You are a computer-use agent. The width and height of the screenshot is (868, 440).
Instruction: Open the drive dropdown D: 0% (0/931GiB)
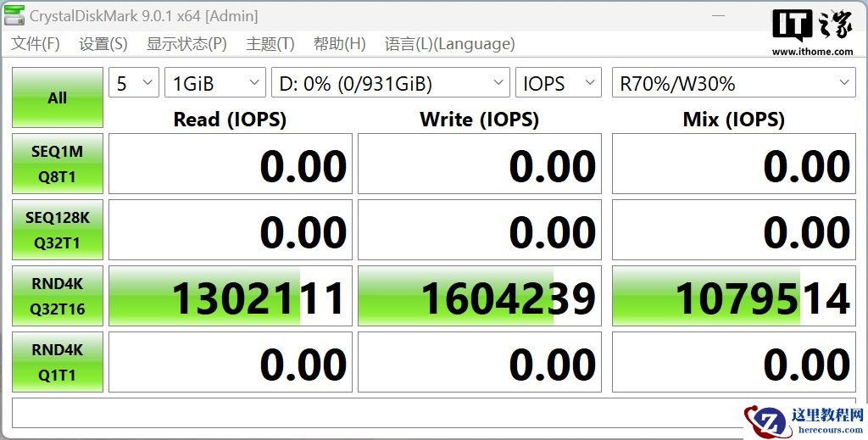(391, 82)
